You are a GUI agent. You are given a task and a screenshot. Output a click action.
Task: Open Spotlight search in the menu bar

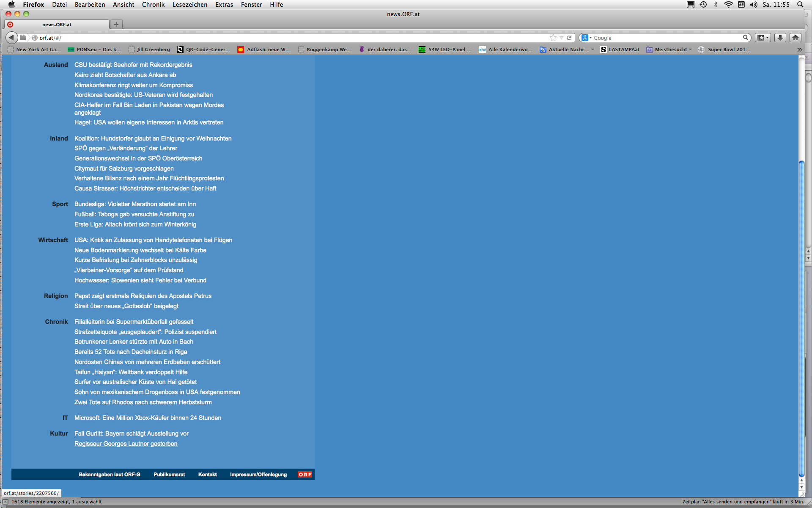(800, 4)
